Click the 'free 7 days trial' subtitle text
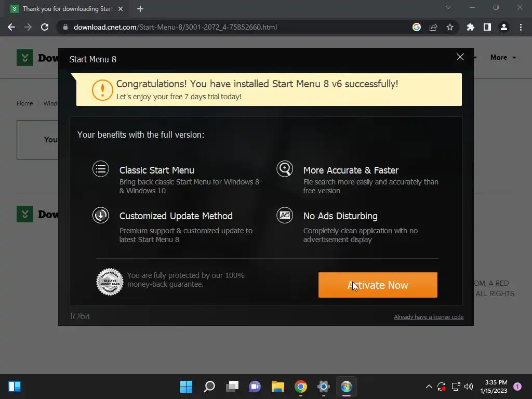Viewport: 532px width, 399px height. click(x=179, y=97)
